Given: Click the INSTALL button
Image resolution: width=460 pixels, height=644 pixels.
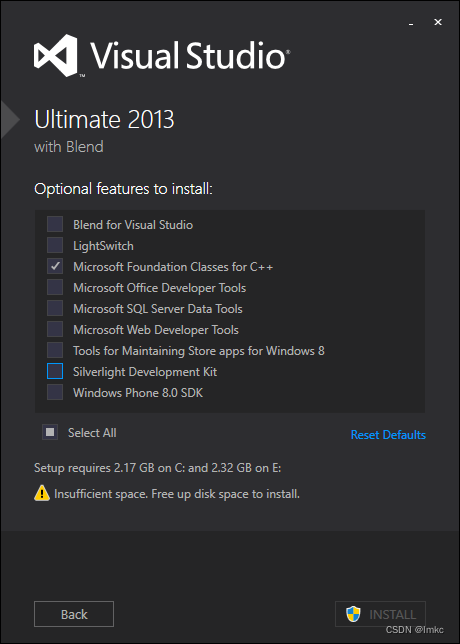Looking at the screenshot, I should pos(380,614).
